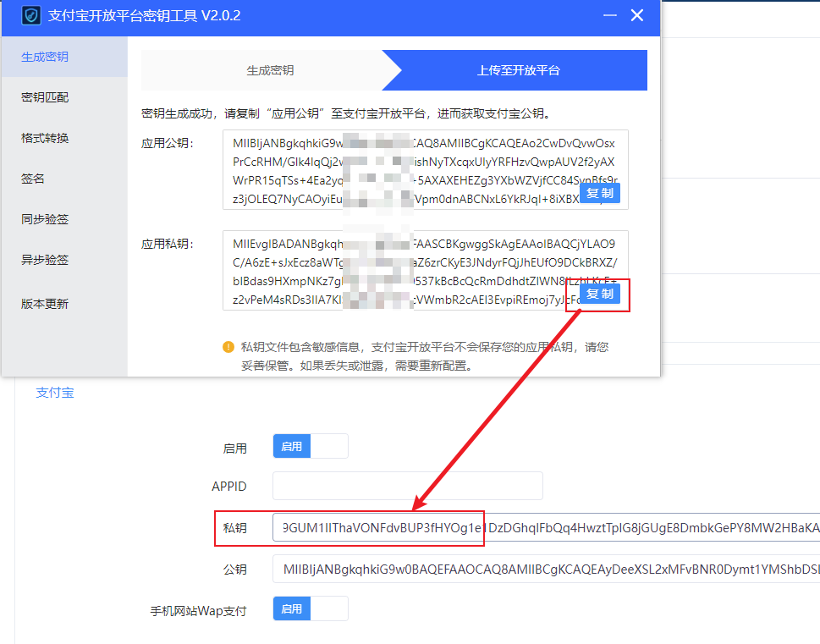
Task: Click the 密钥生成成功 instruction text
Action: (x=347, y=113)
